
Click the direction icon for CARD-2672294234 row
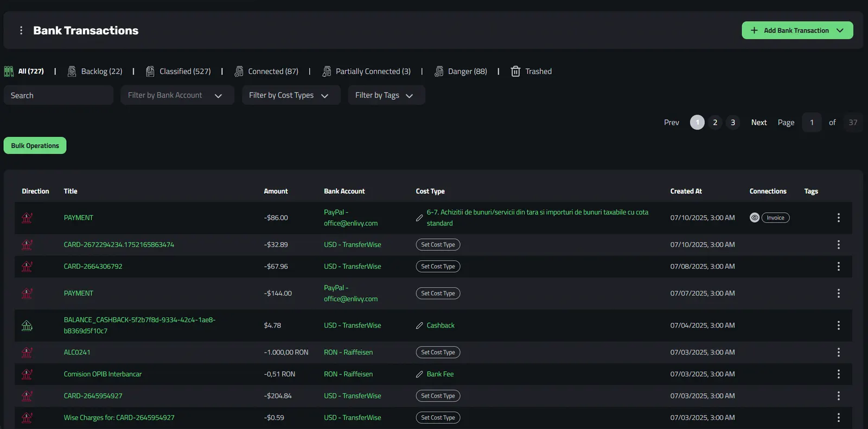[x=27, y=244]
